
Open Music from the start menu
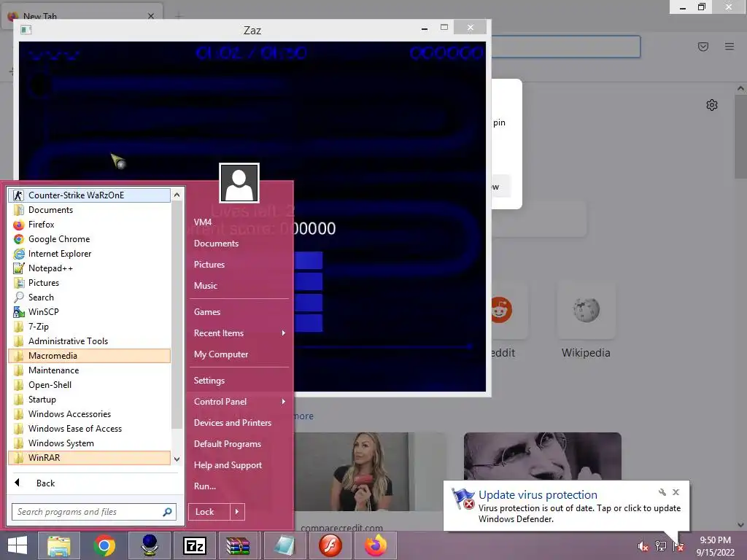[239, 286]
